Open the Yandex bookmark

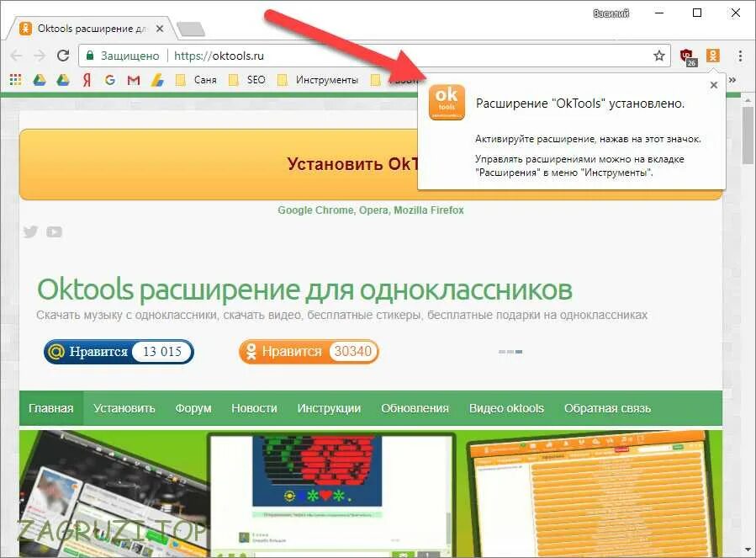[x=87, y=80]
